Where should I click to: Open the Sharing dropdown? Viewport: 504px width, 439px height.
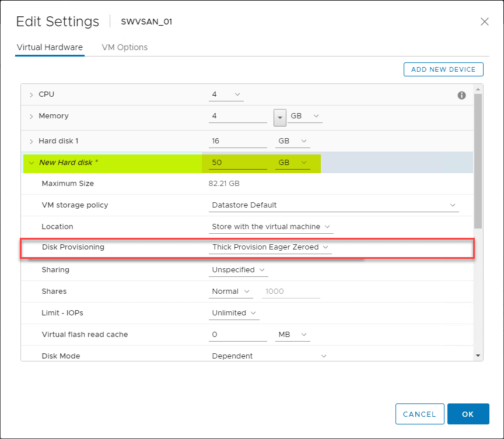(x=239, y=270)
